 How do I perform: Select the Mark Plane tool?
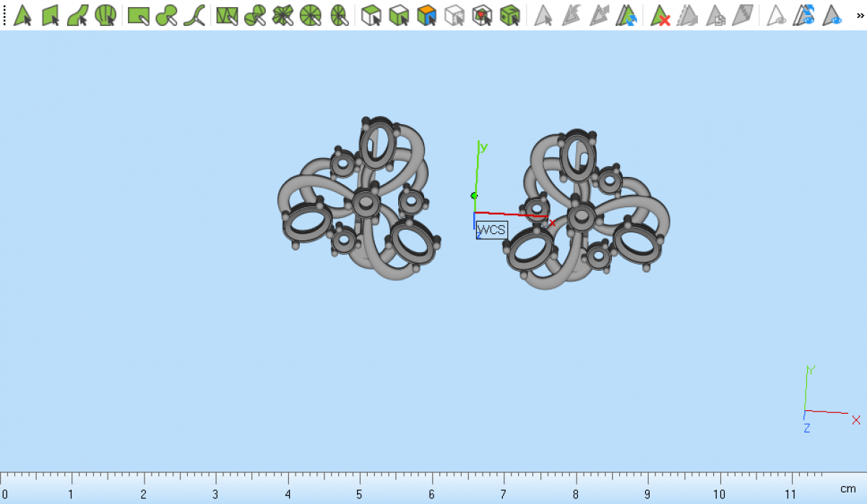tap(50, 14)
